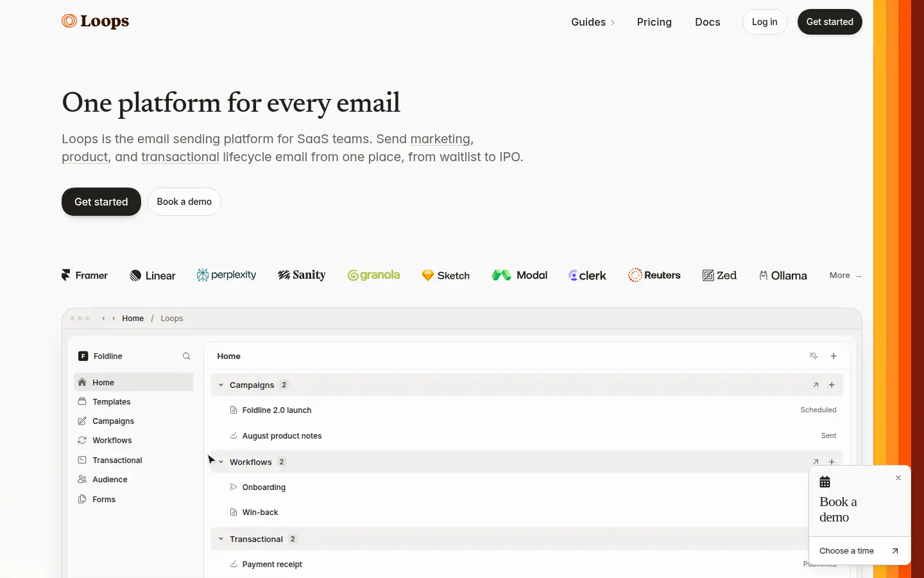Select Forms in the sidebar
924x578 pixels.
click(133, 500)
